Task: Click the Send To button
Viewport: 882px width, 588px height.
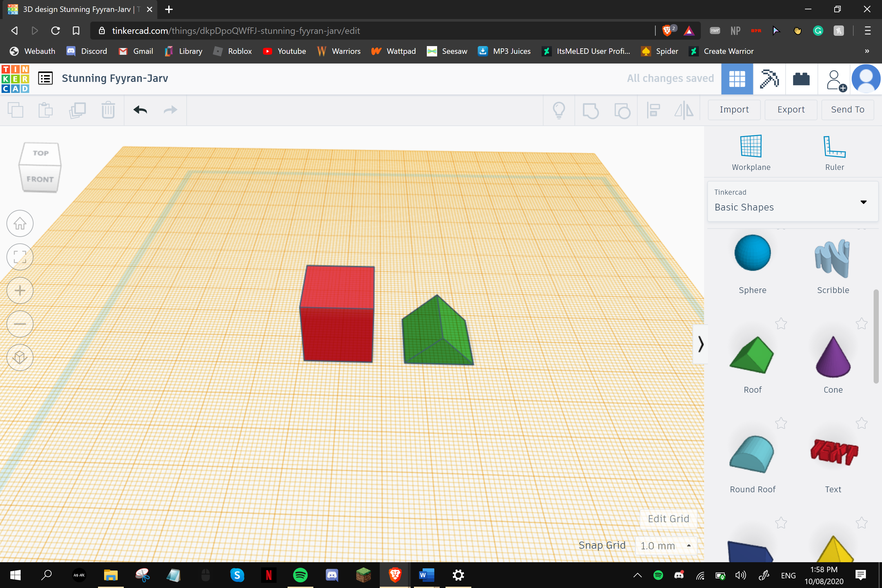Action: tap(848, 110)
